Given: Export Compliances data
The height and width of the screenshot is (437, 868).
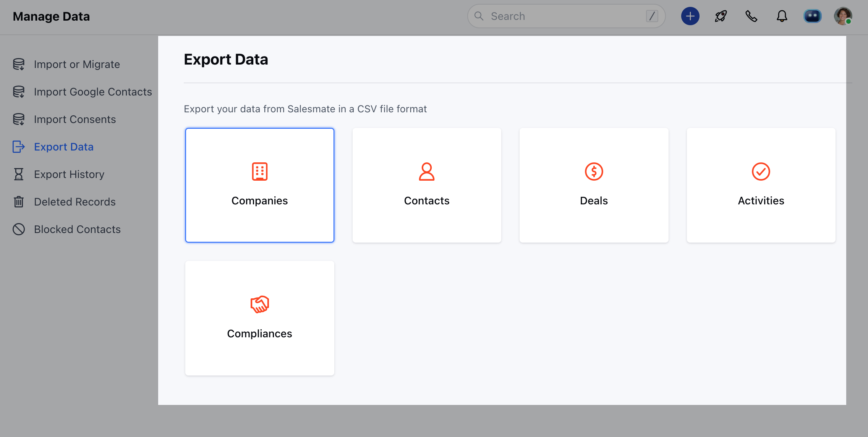Looking at the screenshot, I should [x=259, y=318].
